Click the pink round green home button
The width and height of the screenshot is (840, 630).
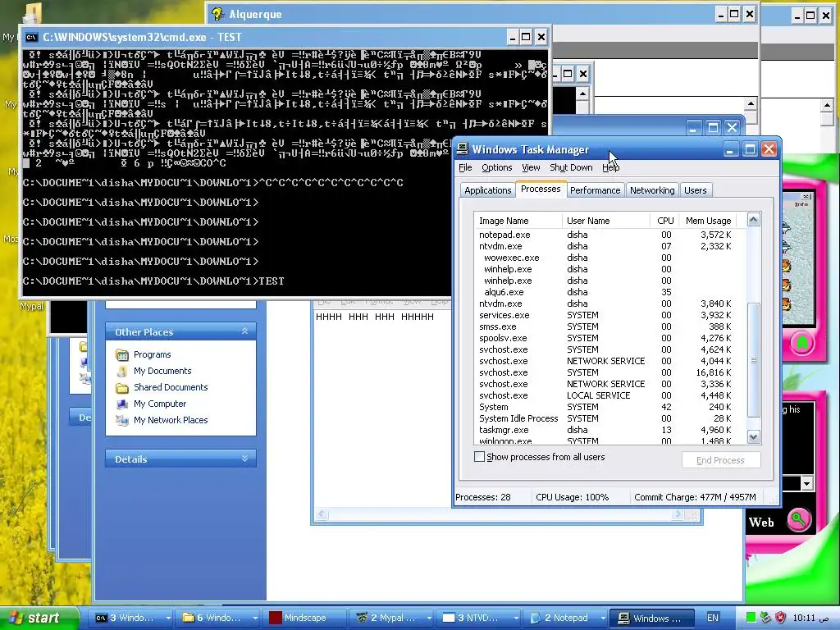click(x=801, y=343)
